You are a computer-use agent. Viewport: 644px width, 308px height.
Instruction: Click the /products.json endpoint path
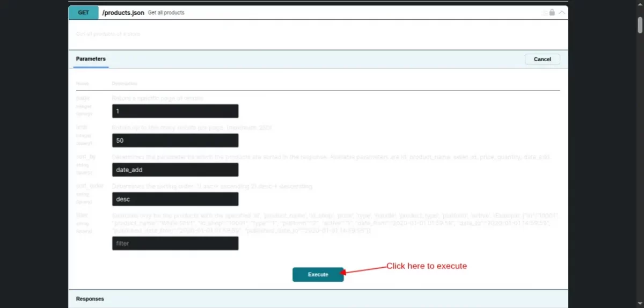(x=123, y=12)
